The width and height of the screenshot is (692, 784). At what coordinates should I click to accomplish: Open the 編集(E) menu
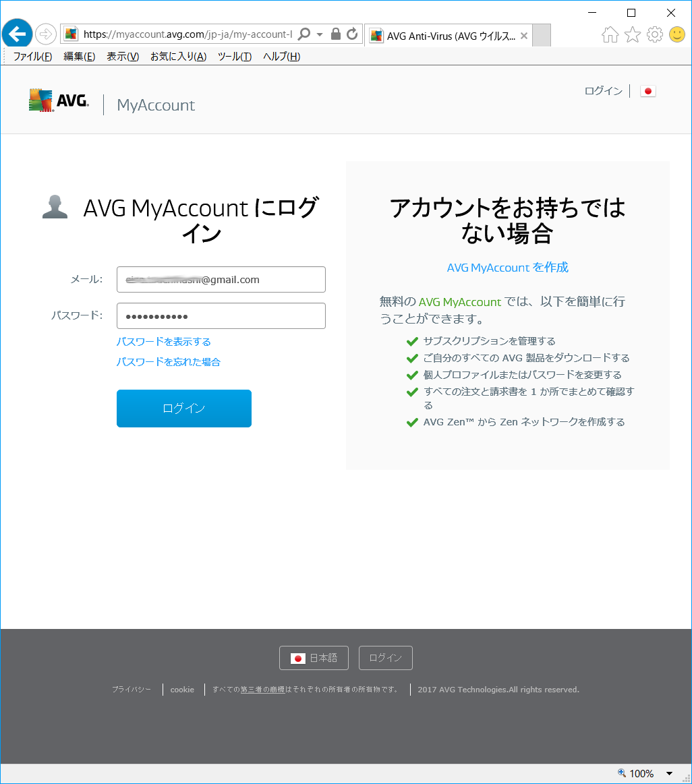pyautogui.click(x=79, y=57)
